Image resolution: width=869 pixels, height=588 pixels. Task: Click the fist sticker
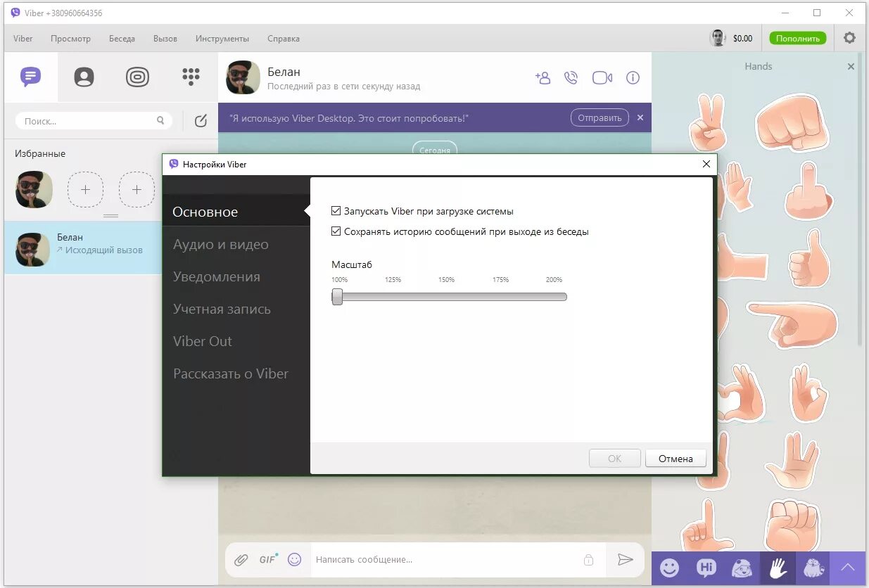click(x=794, y=124)
